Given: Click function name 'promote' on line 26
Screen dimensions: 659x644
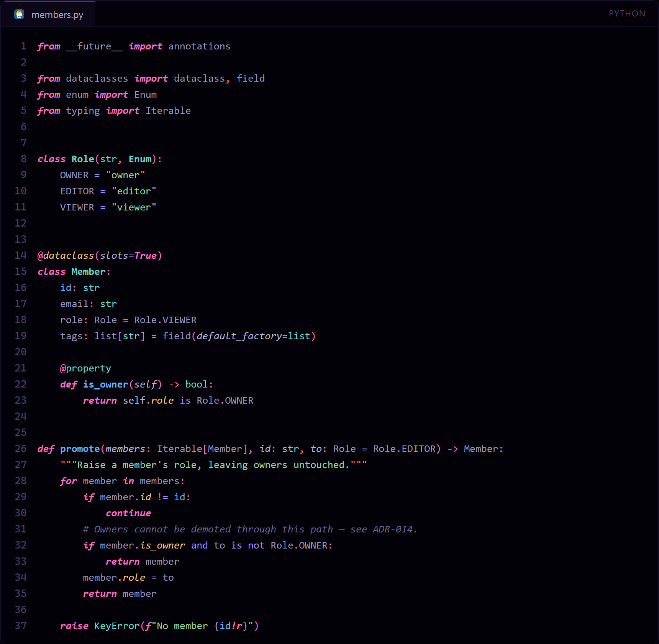Looking at the screenshot, I should pos(80,449).
